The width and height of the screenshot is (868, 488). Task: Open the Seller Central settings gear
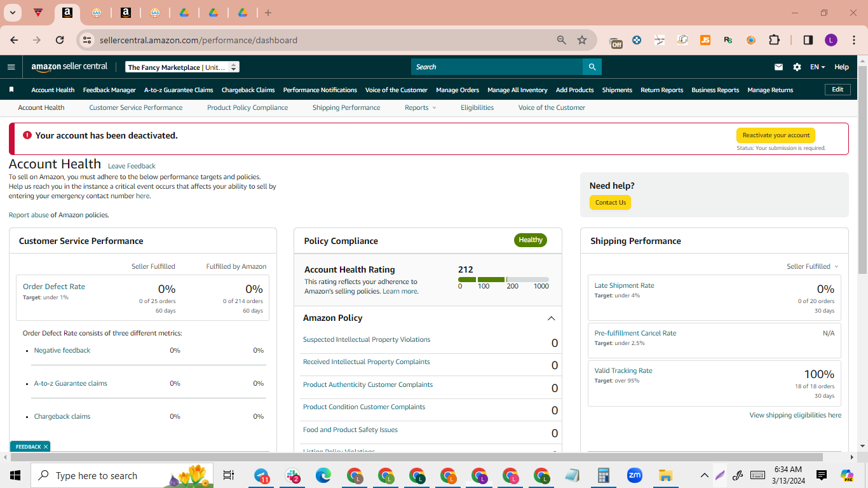tap(797, 67)
